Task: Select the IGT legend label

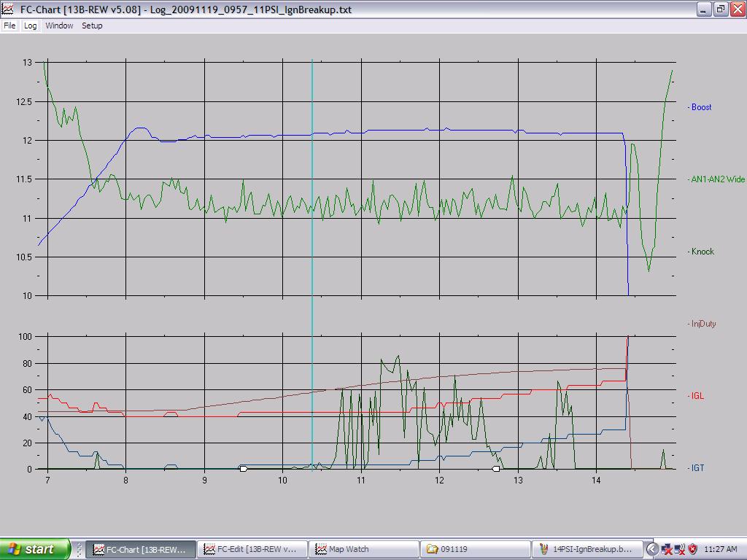Action: point(697,468)
